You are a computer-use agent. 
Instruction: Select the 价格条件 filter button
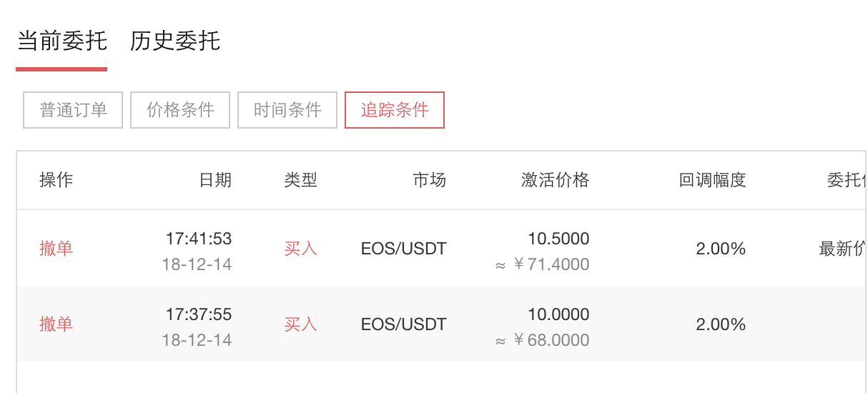pos(180,110)
